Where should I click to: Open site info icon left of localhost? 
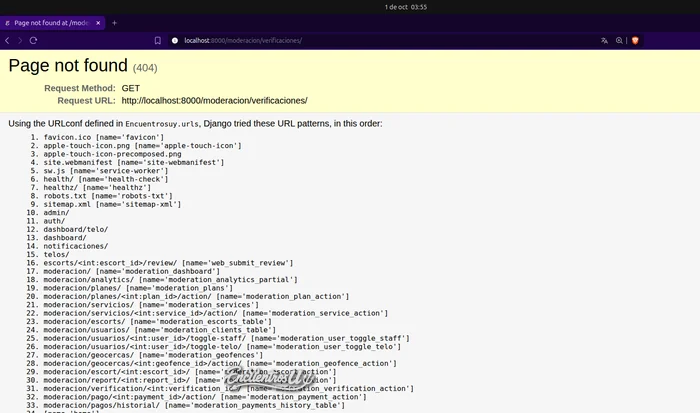coord(175,41)
